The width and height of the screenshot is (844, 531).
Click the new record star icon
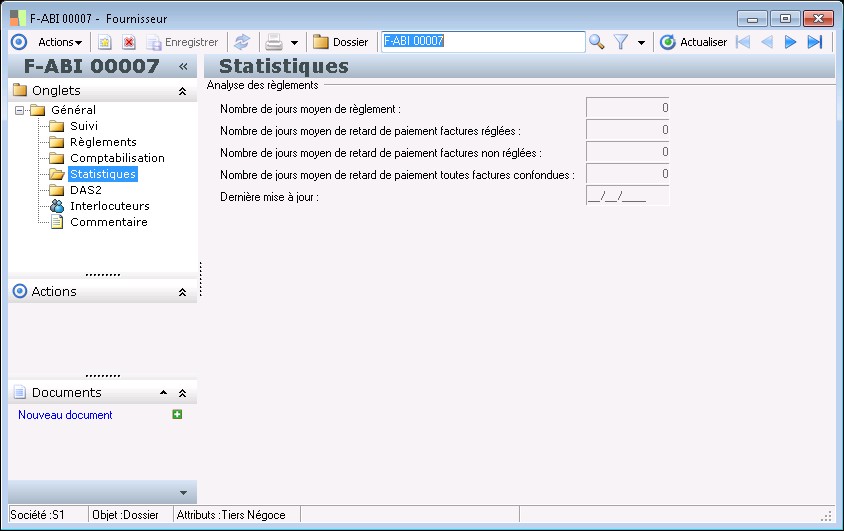tap(104, 42)
